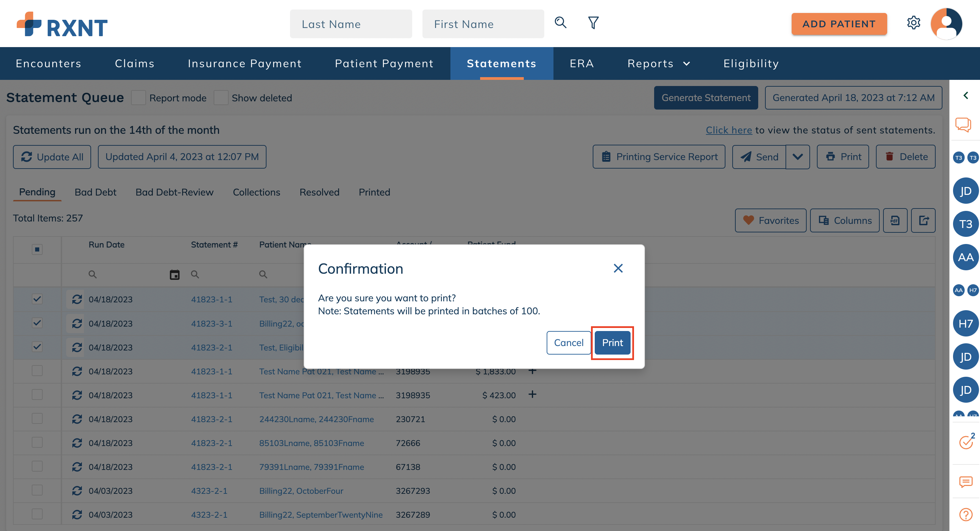
Task: Confirm printing with the Print button
Action: pyautogui.click(x=612, y=342)
